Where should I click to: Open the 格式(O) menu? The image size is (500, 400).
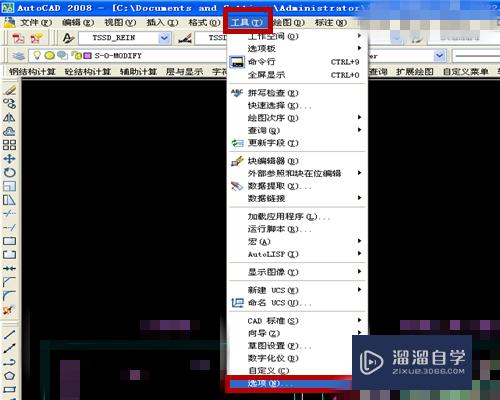coord(204,22)
